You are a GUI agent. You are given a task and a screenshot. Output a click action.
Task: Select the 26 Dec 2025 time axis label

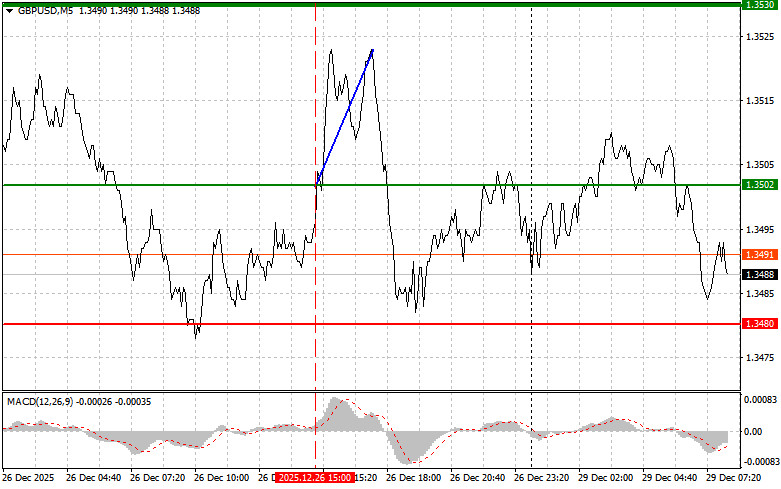point(28,478)
